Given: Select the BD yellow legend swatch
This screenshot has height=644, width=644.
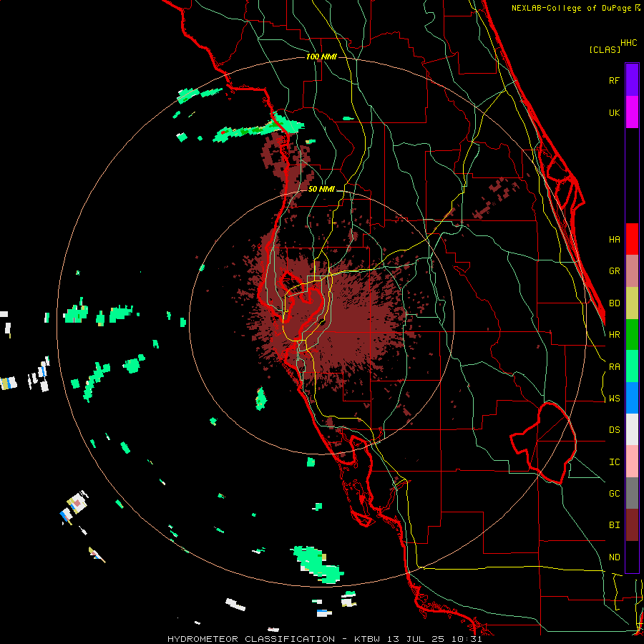Looking at the screenshot, I should coord(632,303).
